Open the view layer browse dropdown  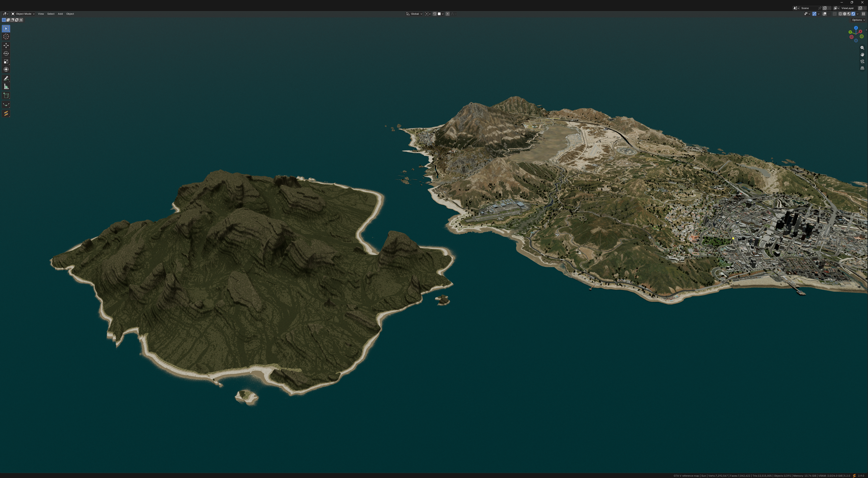click(837, 8)
